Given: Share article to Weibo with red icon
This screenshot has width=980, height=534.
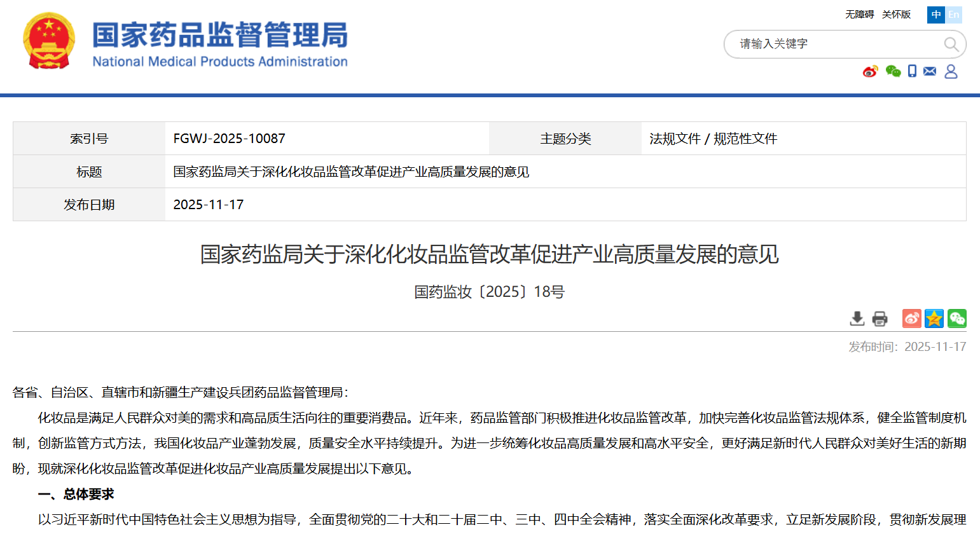Looking at the screenshot, I should tap(911, 318).
